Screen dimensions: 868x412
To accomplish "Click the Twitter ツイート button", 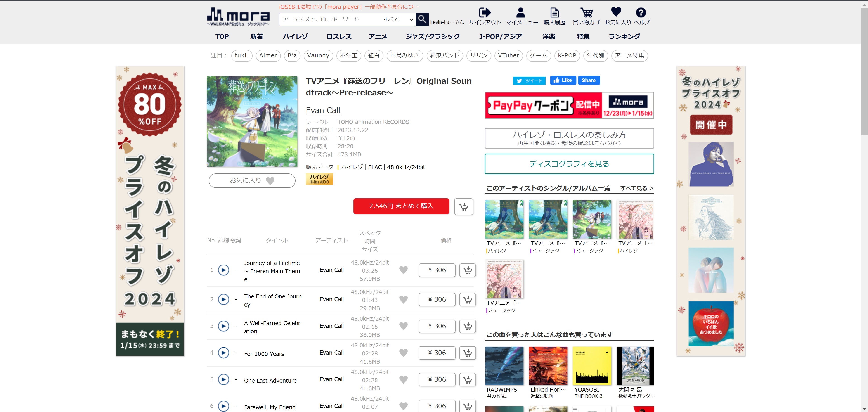I will point(529,81).
